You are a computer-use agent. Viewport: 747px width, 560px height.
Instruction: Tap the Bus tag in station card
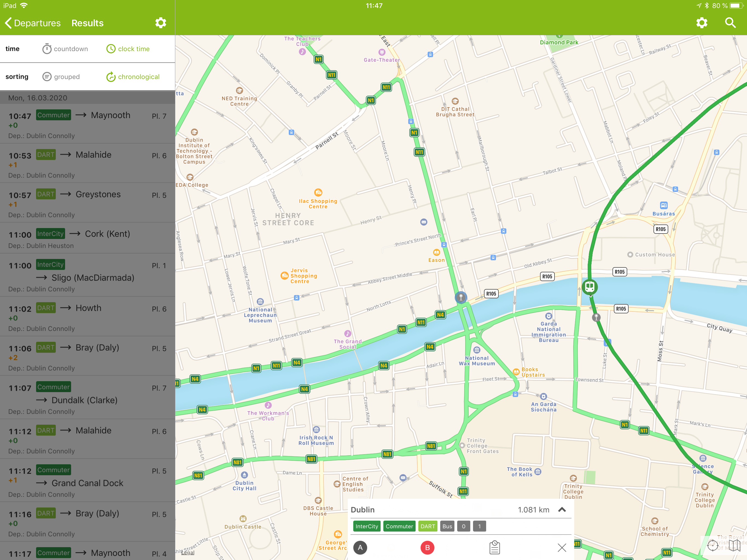(x=447, y=526)
